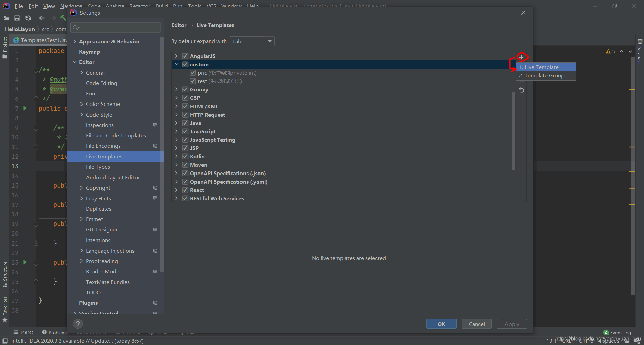Viewport: 644px width, 345px height.
Task: Click the Inspections project-level settings icon
Action: (x=155, y=125)
